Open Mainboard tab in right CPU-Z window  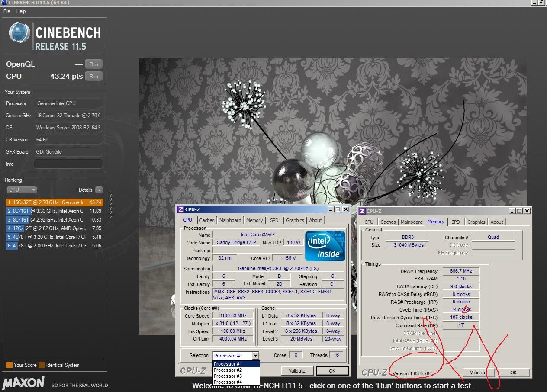(x=412, y=222)
